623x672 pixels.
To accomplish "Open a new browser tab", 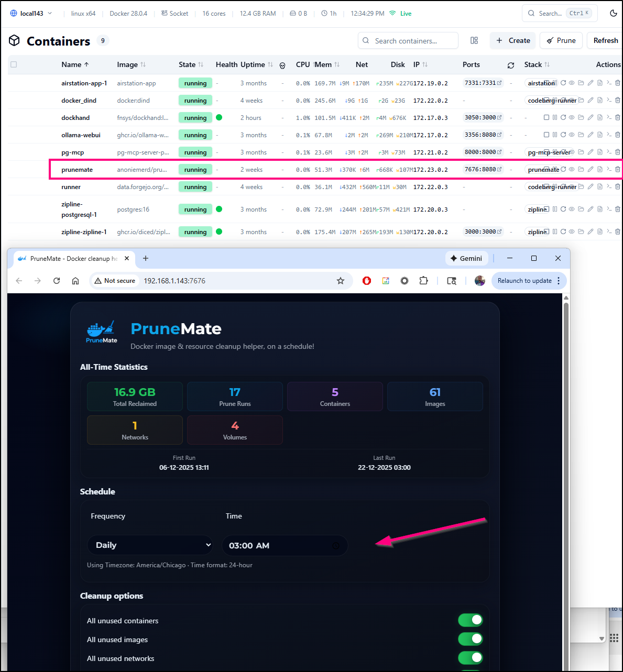I will [x=146, y=258].
